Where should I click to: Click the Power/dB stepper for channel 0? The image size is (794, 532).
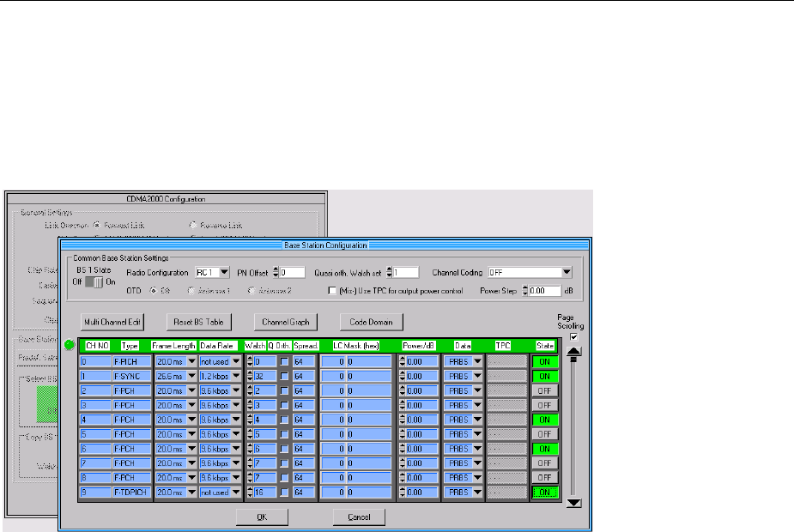click(402, 362)
